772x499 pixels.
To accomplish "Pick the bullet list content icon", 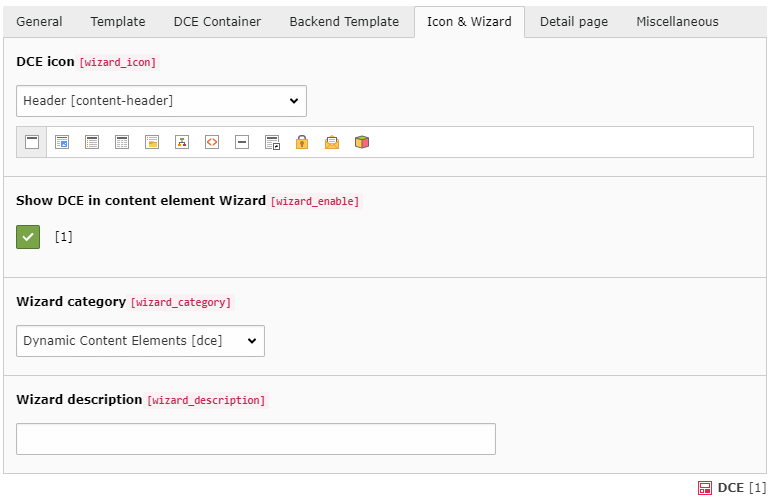I will 92,142.
